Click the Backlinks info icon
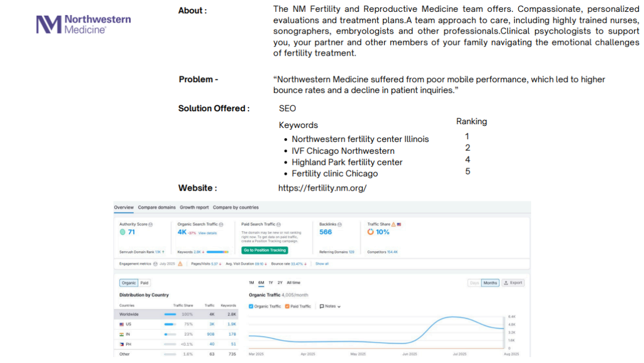 (x=340, y=225)
